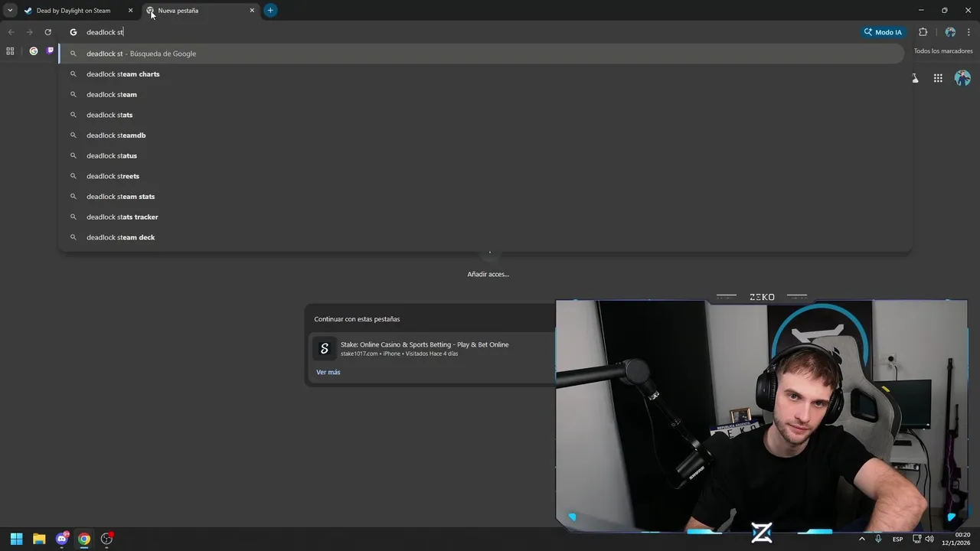Image resolution: width=980 pixels, height=551 pixels.
Task: Open the Windows Start menu
Action: 16,539
